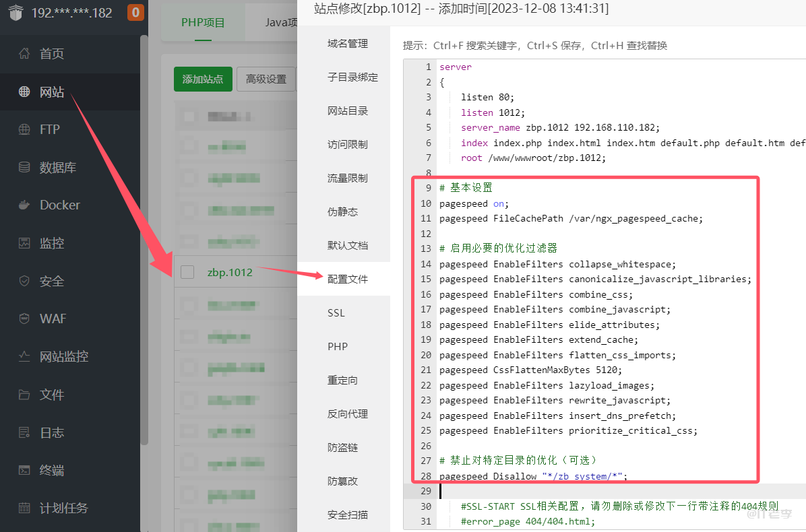Open the 终端 (Terminal) icon
This screenshot has height=532, width=806.
click(x=24, y=470)
